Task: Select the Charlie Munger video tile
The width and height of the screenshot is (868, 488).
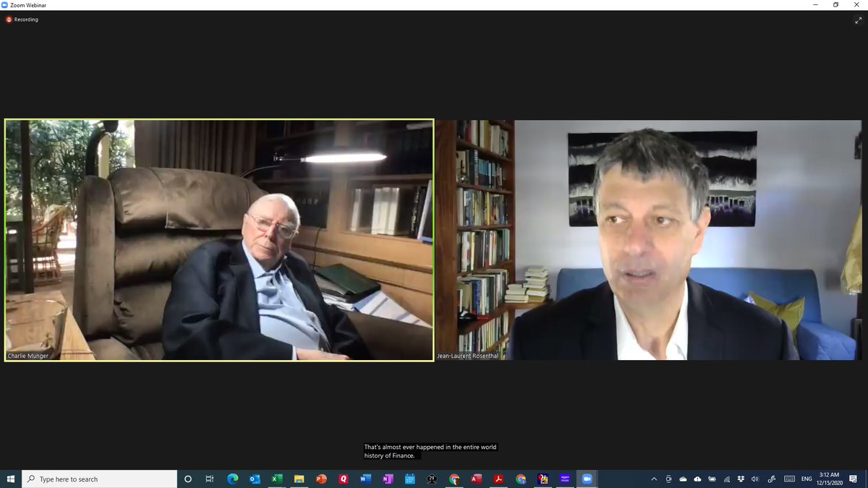Action: click(219, 240)
